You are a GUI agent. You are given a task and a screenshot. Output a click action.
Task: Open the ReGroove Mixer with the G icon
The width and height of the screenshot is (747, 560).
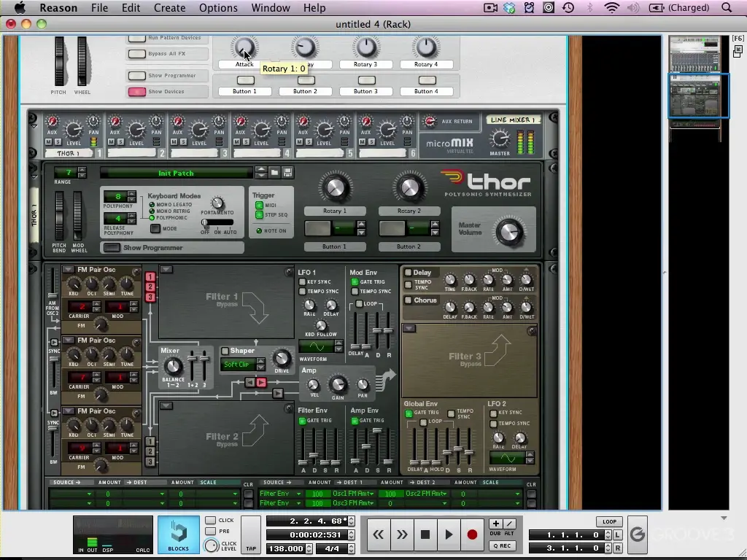coord(637,534)
